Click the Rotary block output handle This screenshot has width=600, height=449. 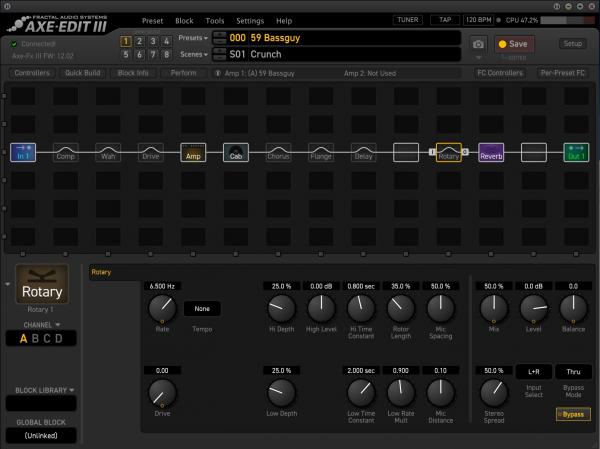point(465,152)
